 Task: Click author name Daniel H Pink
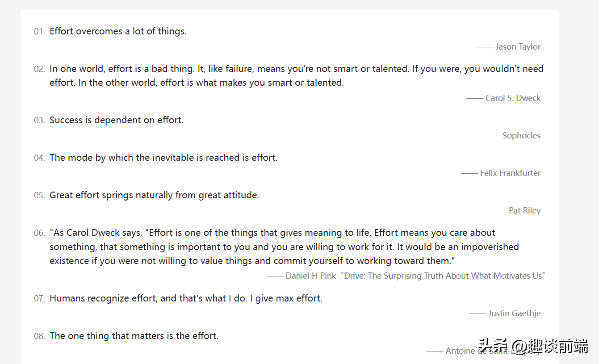coord(311,276)
